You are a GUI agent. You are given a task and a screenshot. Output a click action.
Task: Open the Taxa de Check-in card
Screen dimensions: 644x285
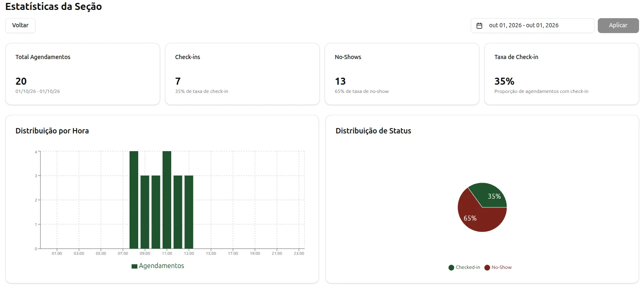click(x=561, y=74)
